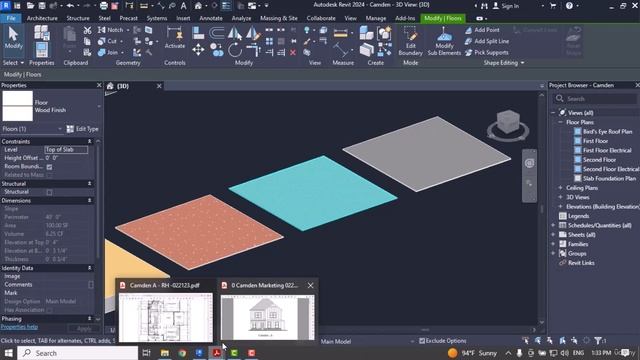Close the 0 Camden Marketing preview
Viewport: 640px width, 360px height.
point(311,285)
